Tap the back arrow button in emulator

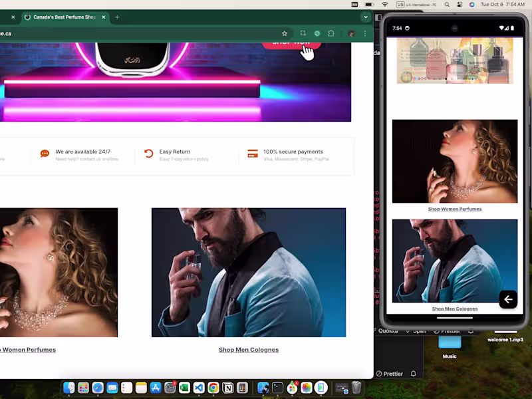(x=508, y=299)
